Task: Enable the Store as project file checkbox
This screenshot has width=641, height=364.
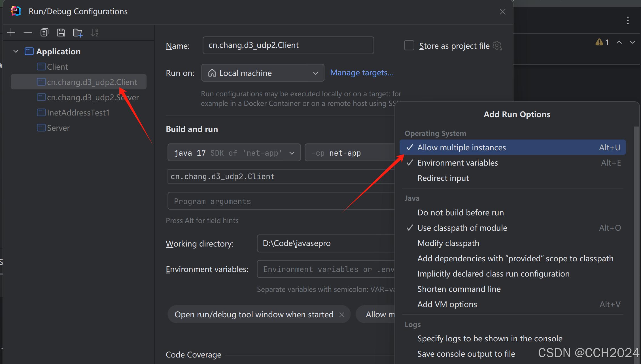Action: click(x=409, y=46)
